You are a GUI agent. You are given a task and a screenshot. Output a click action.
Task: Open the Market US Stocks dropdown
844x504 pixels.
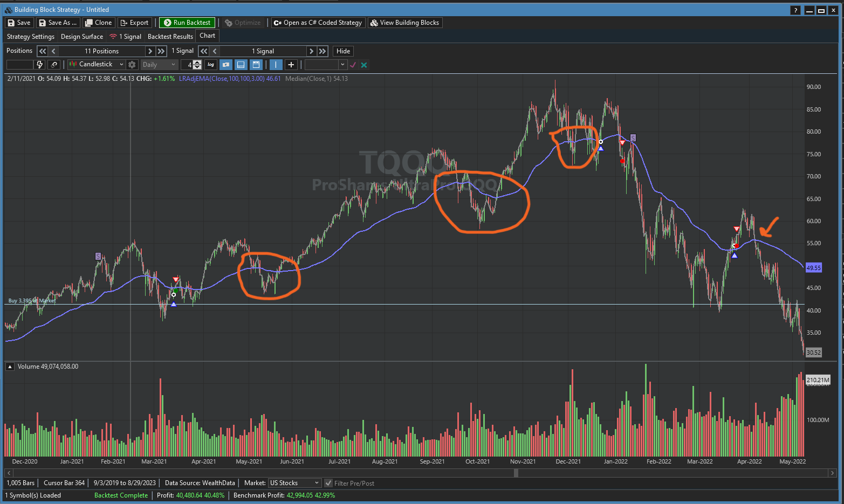(294, 483)
